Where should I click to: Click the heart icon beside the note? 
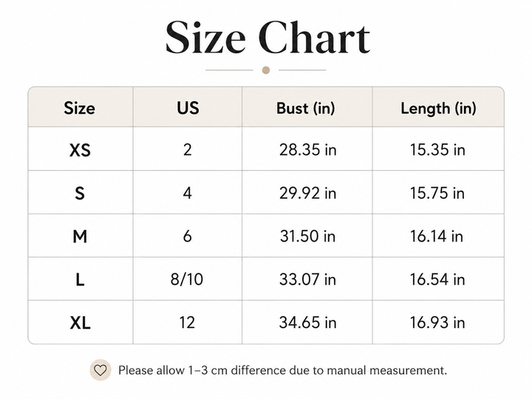(100, 370)
